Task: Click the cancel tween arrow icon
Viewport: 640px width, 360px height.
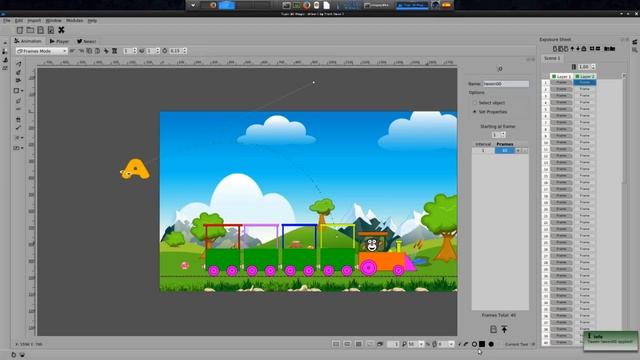Action: [x=504, y=329]
